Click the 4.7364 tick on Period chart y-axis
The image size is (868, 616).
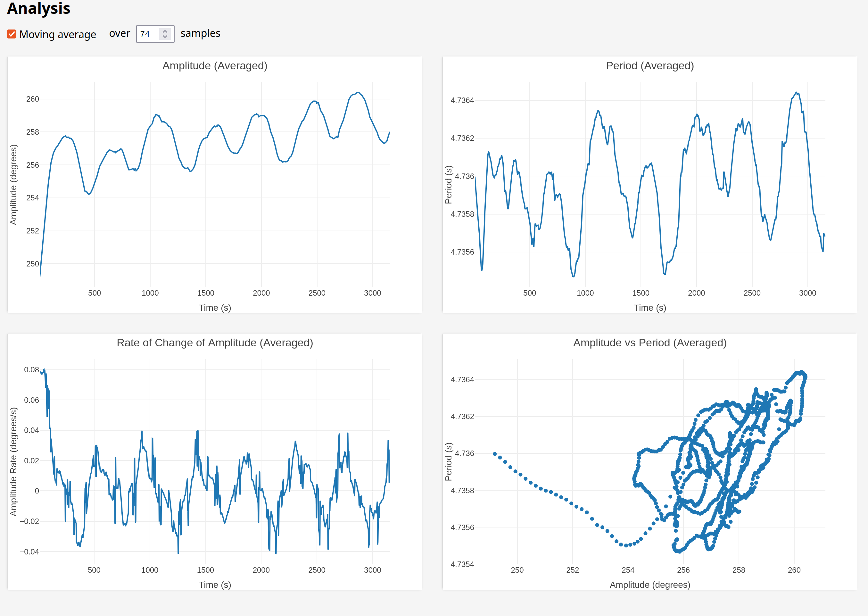[x=462, y=100]
